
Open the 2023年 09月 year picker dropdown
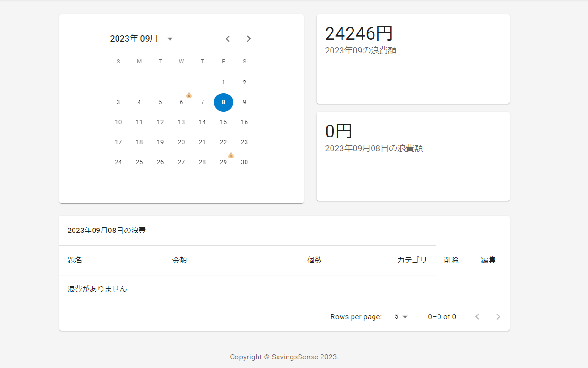[170, 39]
